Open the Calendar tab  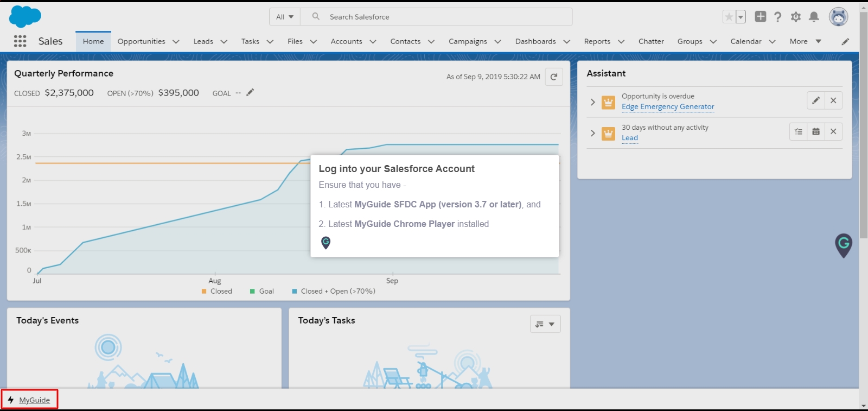pyautogui.click(x=746, y=41)
